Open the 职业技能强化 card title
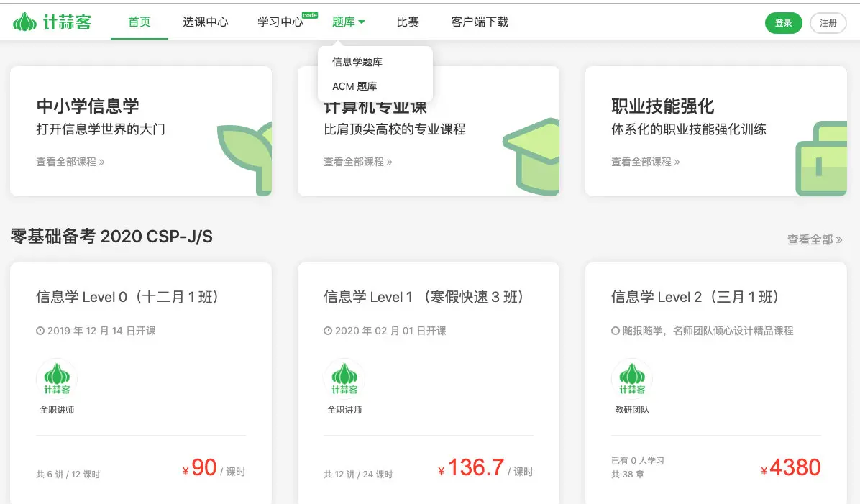This screenshot has width=860, height=504. 662,106
